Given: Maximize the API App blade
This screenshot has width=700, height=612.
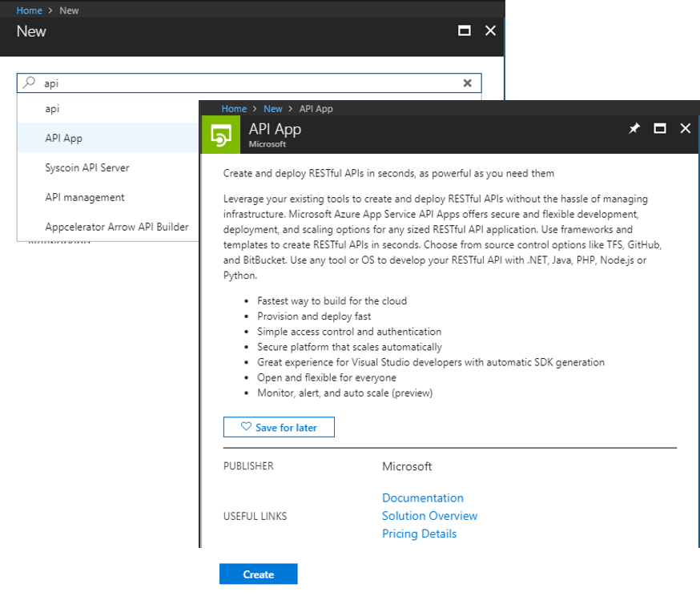Looking at the screenshot, I should [660, 128].
